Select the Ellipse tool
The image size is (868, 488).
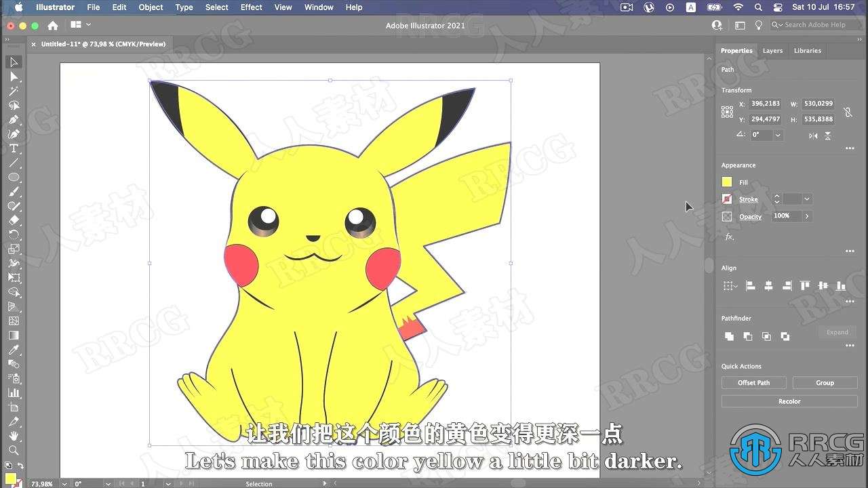click(x=14, y=177)
